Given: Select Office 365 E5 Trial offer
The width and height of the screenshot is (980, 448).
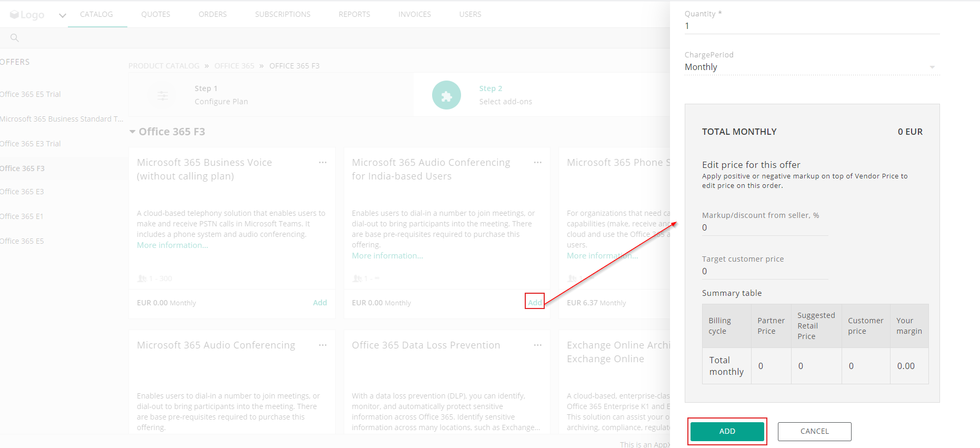Looking at the screenshot, I should point(31,94).
